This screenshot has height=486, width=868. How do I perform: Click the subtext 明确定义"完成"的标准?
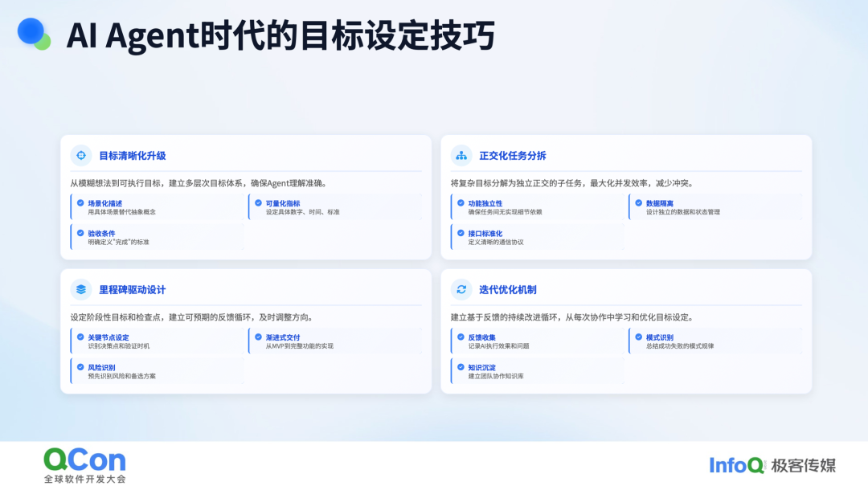118,242
